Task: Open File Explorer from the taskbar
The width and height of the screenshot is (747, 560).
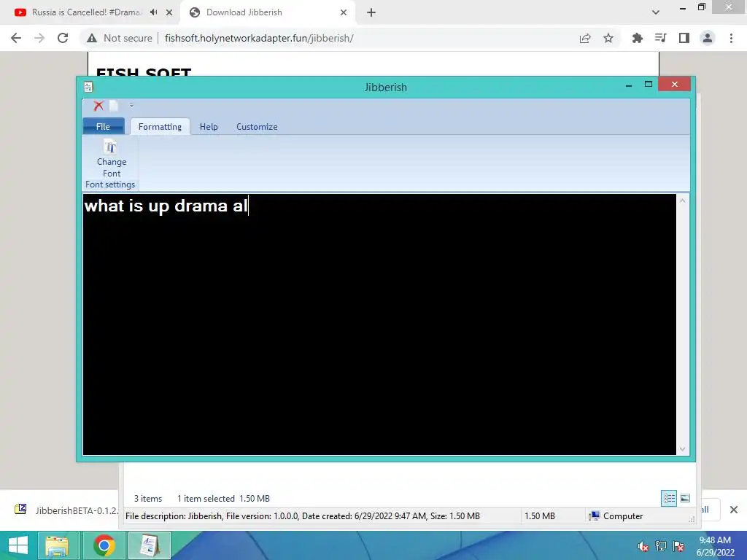Action: tap(57, 545)
